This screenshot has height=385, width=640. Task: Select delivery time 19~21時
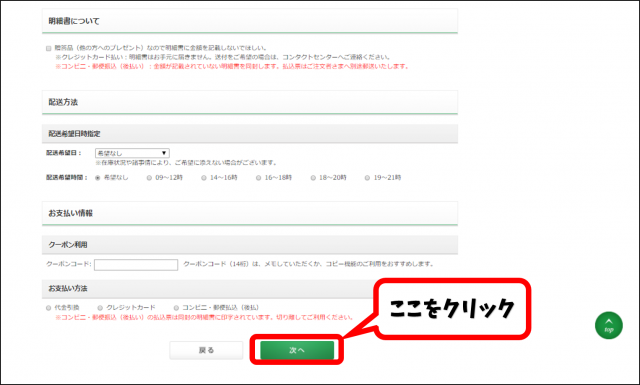[x=367, y=178]
